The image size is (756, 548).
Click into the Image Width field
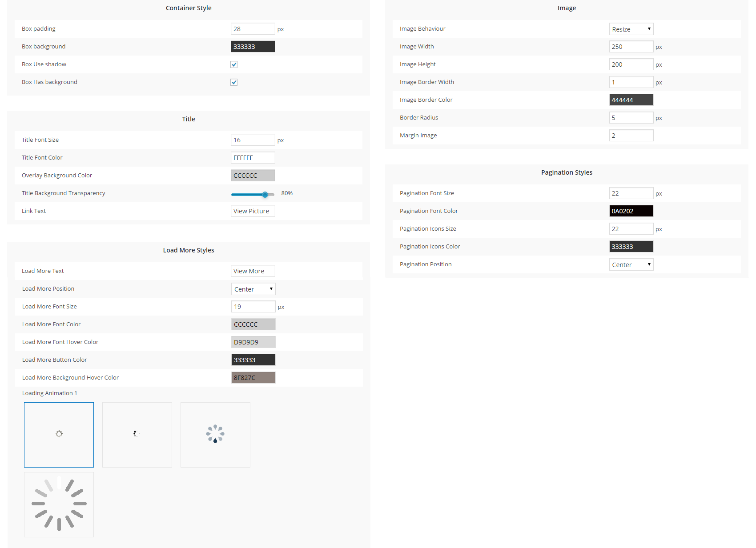point(631,47)
